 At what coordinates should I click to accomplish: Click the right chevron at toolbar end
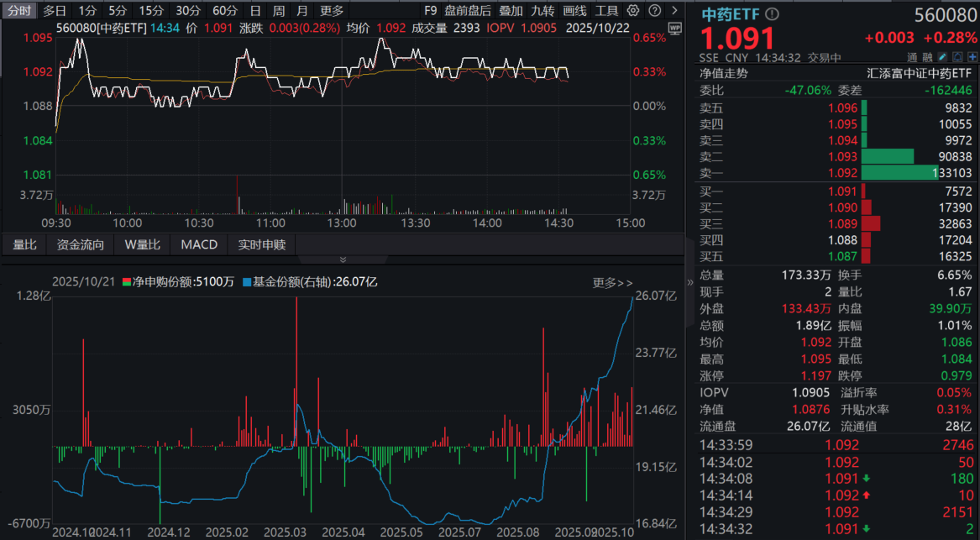pos(674,10)
